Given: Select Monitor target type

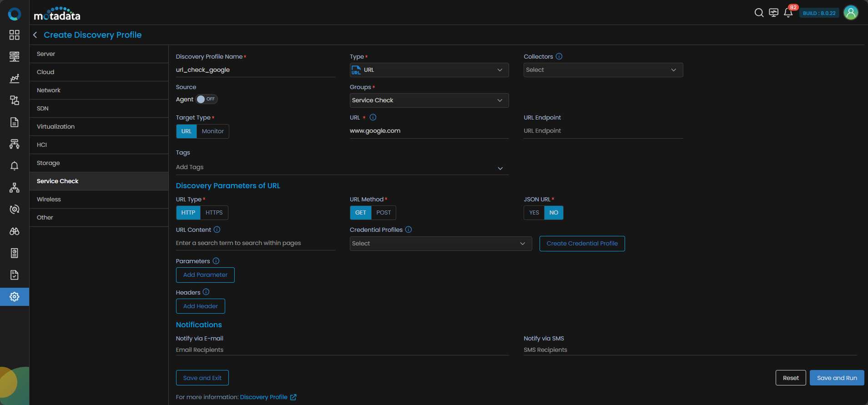Looking at the screenshot, I should (213, 131).
